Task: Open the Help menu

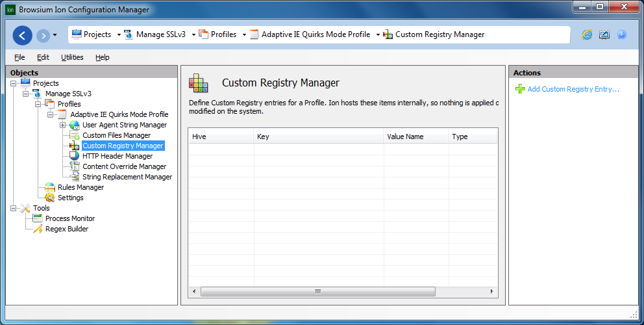Action: point(103,57)
